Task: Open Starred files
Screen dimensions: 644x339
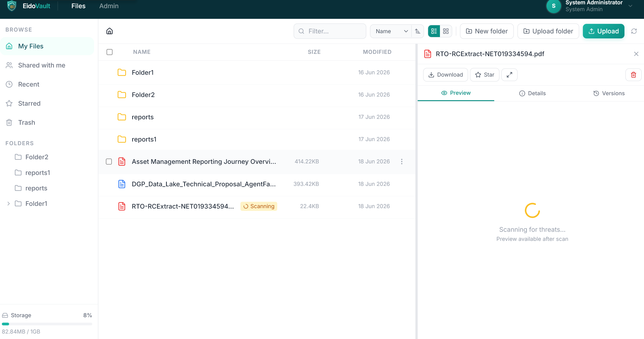Action: pos(47,103)
